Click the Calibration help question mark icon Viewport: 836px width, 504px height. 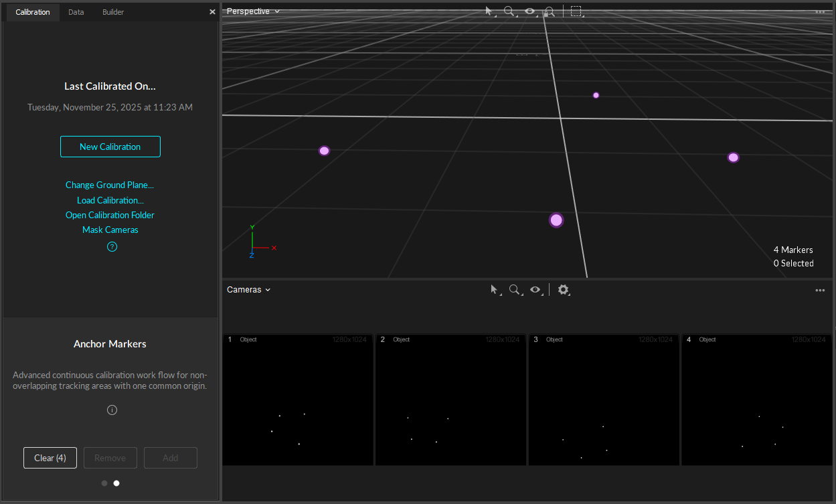[x=111, y=246]
